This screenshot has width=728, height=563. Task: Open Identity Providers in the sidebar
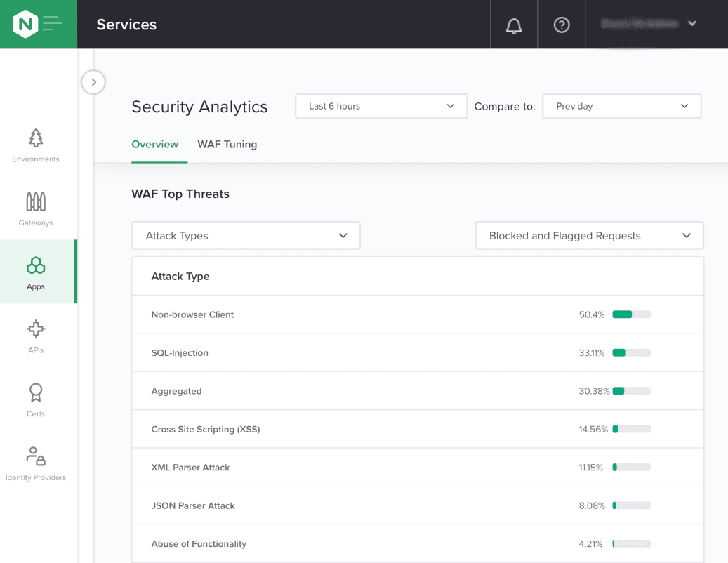36,463
